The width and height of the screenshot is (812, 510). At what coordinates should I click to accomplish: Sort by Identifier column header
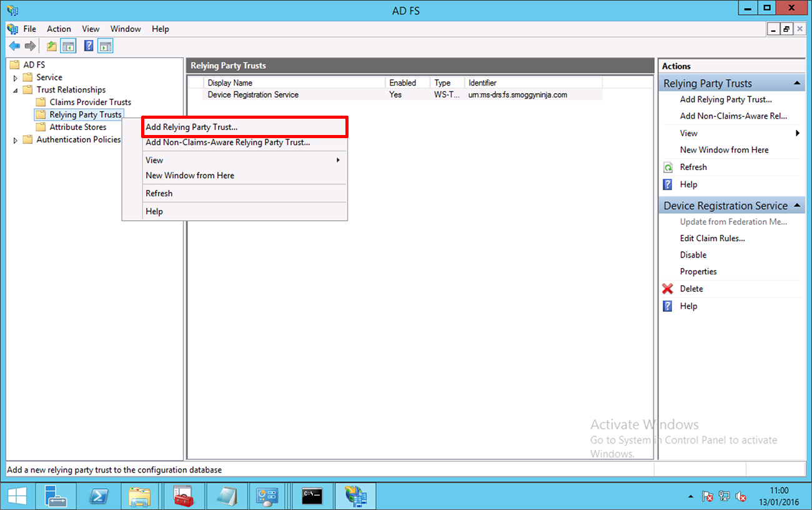tap(533, 82)
